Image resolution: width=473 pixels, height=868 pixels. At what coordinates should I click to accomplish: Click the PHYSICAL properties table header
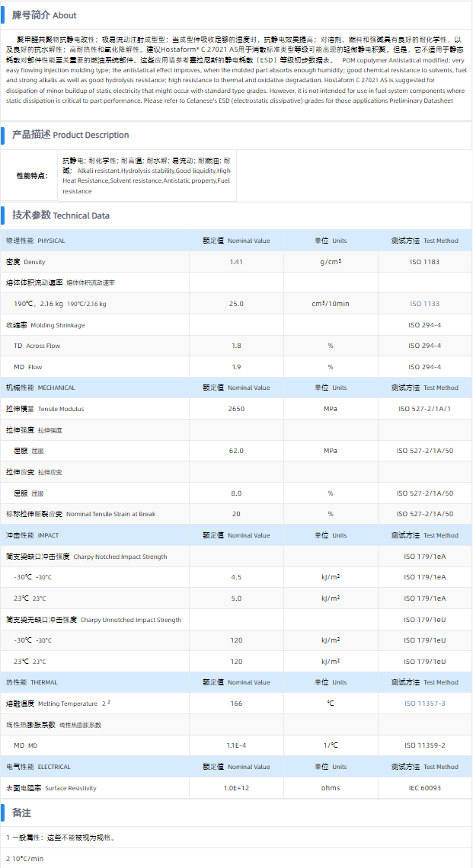pyautogui.click(x=36, y=241)
